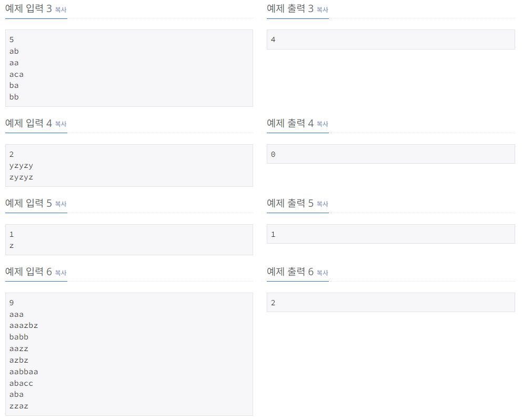522x420 pixels.
Task: Click the 예제 입력 6 box with aaazbz
Action: 129,354
